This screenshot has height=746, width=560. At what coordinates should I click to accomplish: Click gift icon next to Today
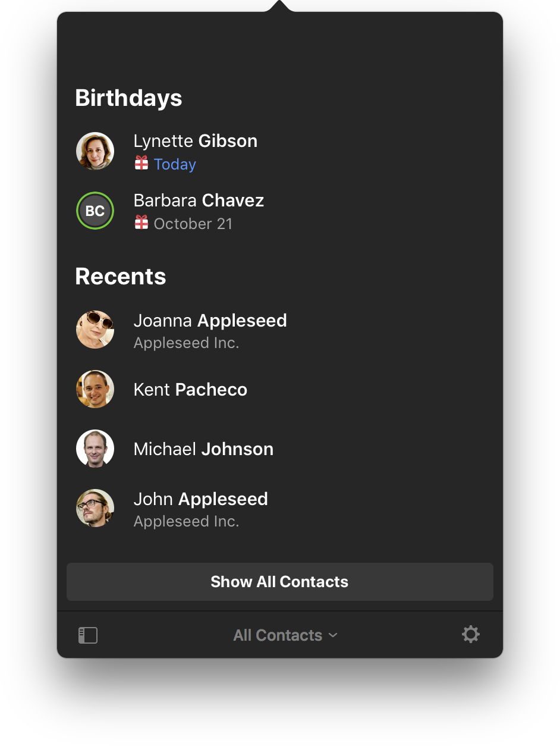tap(141, 163)
